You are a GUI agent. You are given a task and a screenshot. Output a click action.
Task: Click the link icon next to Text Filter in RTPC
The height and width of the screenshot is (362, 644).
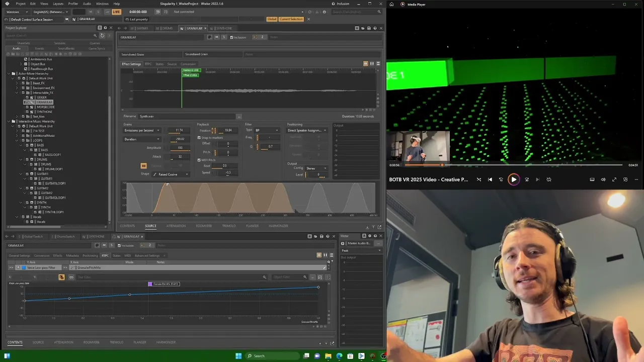click(71, 277)
